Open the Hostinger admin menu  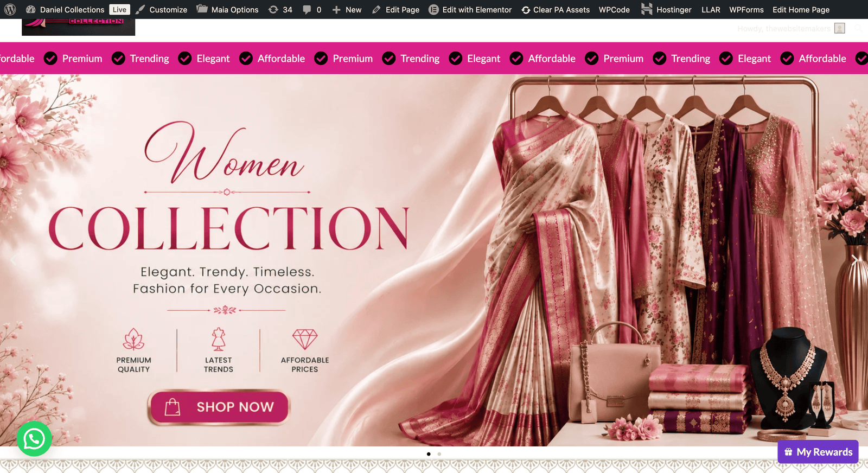pos(666,10)
